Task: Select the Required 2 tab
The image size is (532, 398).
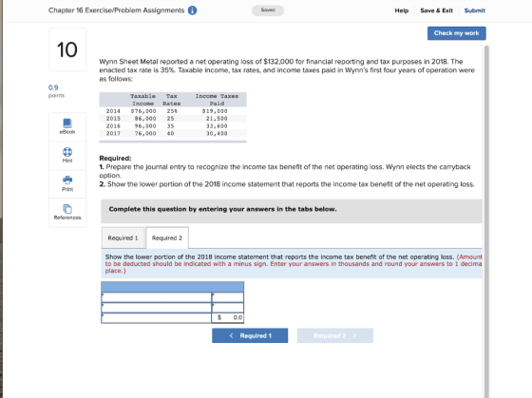Action: click(x=167, y=237)
